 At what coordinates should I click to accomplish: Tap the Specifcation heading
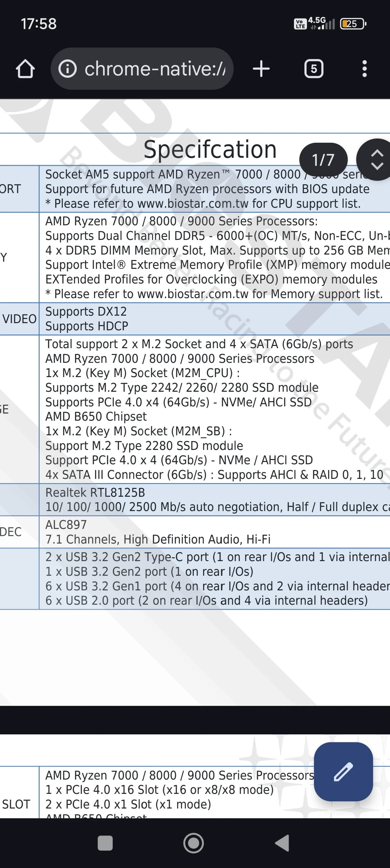pyautogui.click(x=210, y=150)
